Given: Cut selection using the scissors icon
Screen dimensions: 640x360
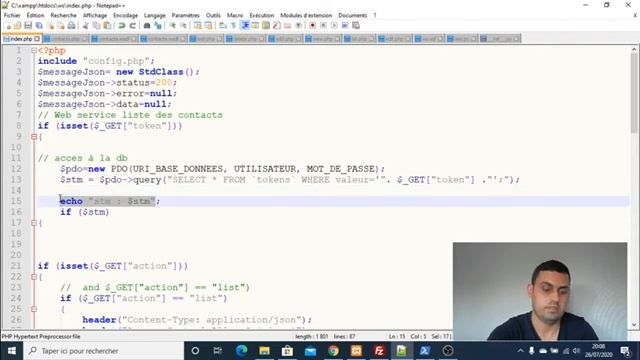Looking at the screenshot, I should pos(86,26).
